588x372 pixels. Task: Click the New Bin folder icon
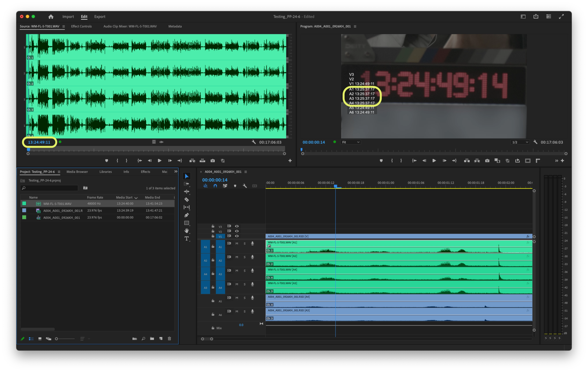(152, 339)
